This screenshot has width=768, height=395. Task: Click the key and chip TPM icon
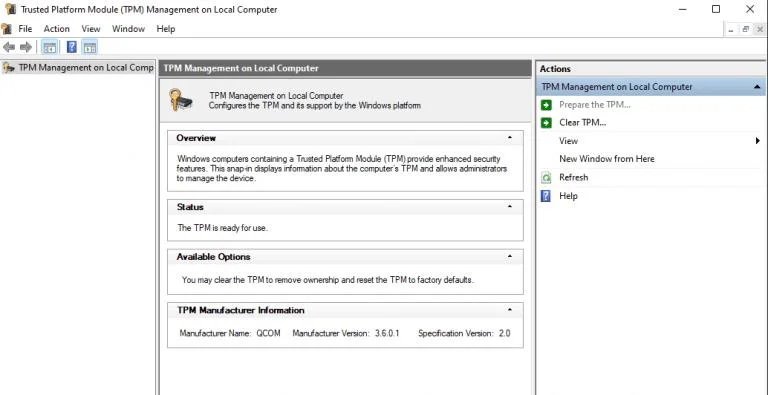pyautogui.click(x=181, y=100)
